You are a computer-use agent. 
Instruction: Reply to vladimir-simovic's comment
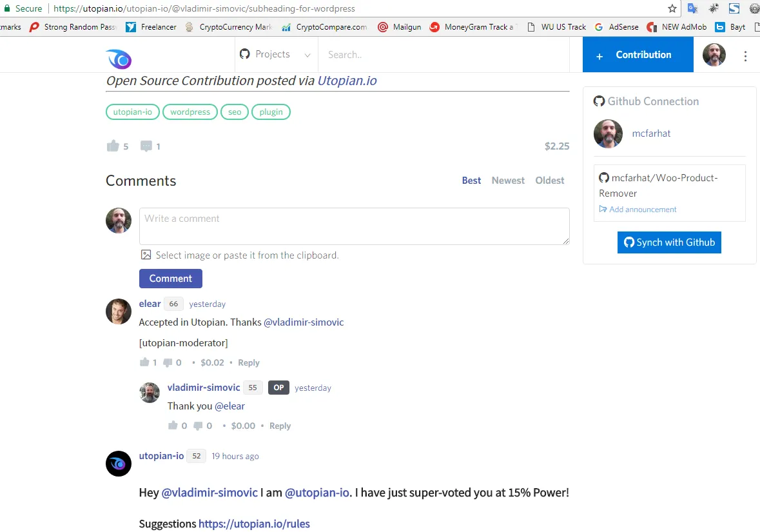(280, 426)
